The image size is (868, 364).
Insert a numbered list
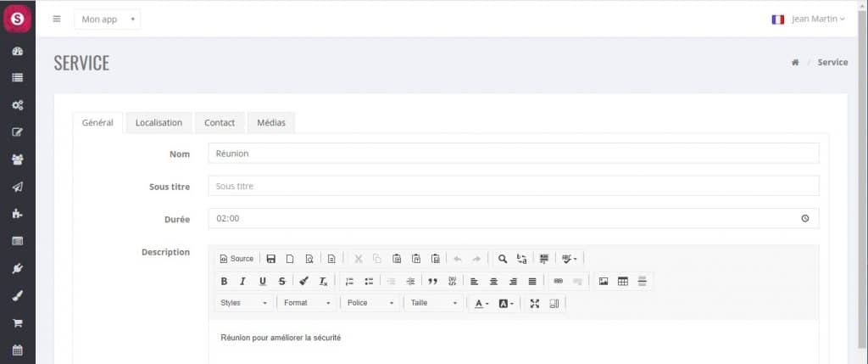349,282
